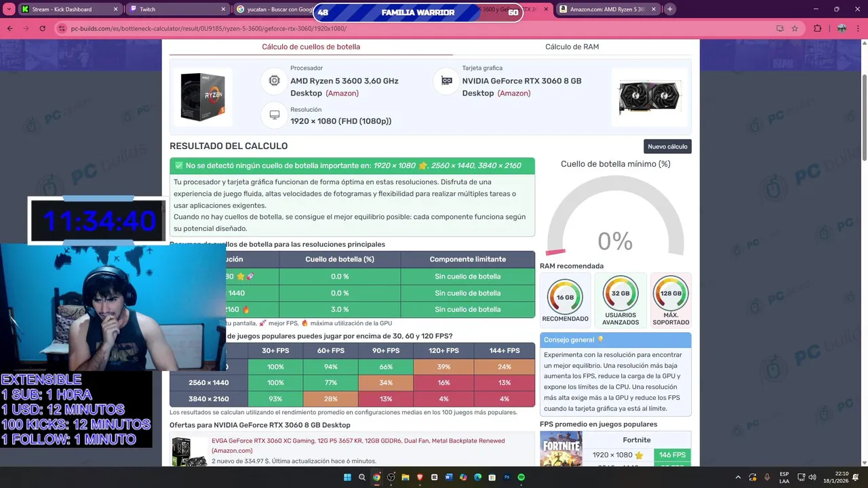
Task: Click the 39% cell under 120+ FPS
Action: [443, 367]
